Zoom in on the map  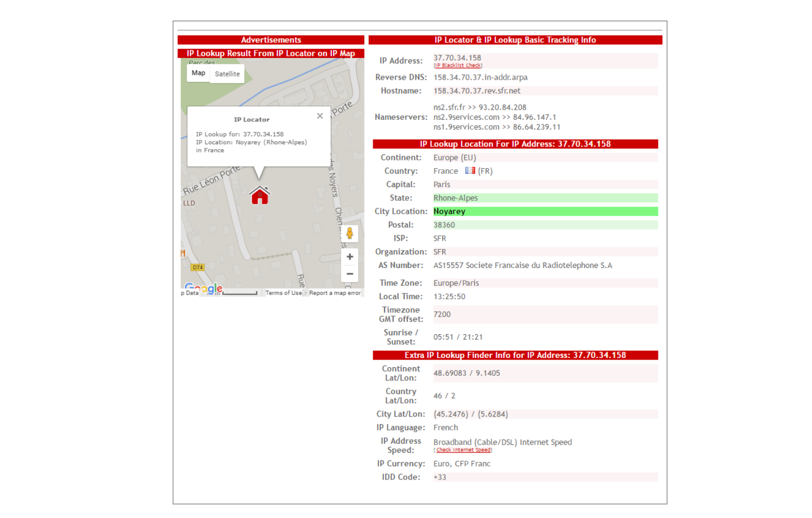(x=350, y=257)
